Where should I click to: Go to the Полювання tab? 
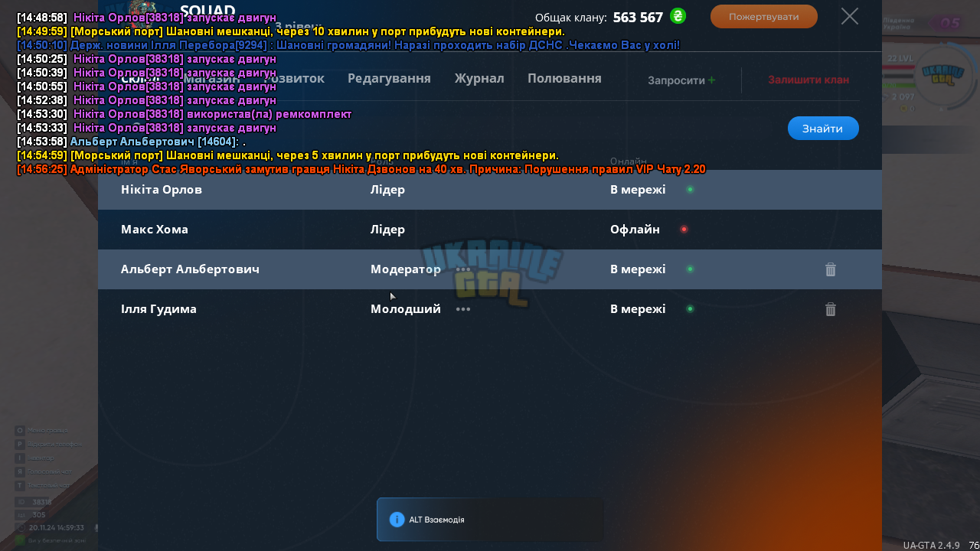click(564, 78)
